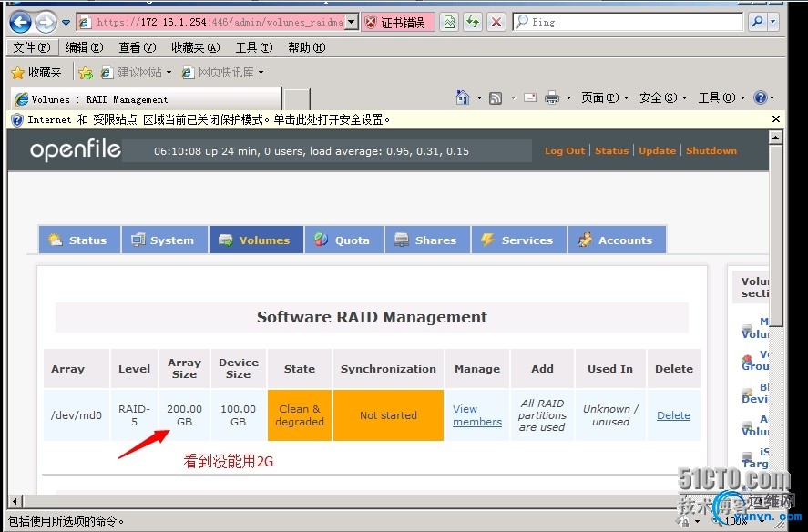Open the certificate error warning

point(397,22)
